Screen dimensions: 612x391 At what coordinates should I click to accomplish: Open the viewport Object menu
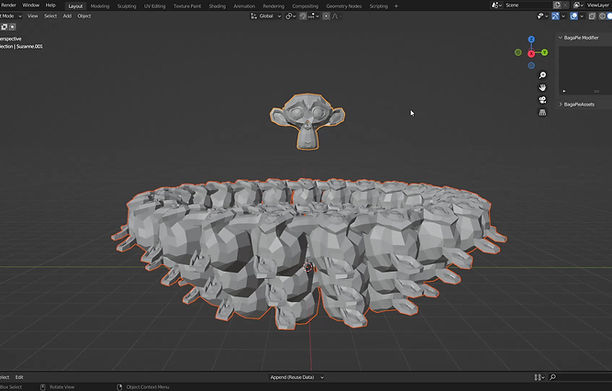(84, 16)
